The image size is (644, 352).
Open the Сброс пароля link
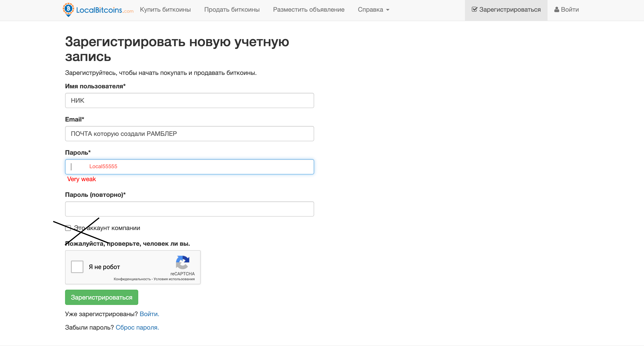pos(137,327)
